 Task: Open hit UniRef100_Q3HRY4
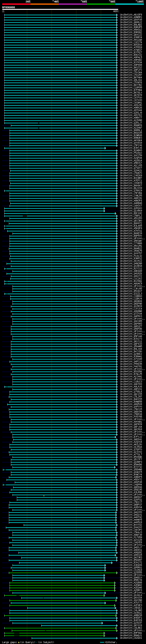[x=131, y=37]
